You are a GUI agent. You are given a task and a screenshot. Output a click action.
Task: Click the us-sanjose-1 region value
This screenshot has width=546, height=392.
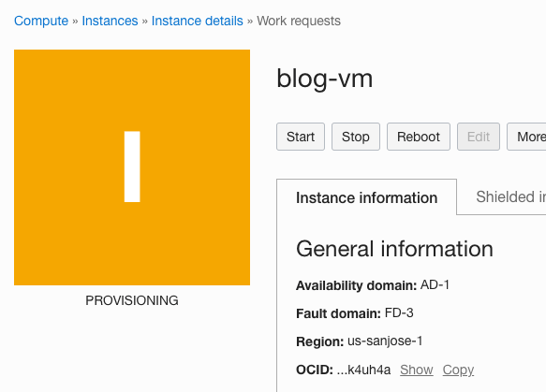click(x=385, y=341)
